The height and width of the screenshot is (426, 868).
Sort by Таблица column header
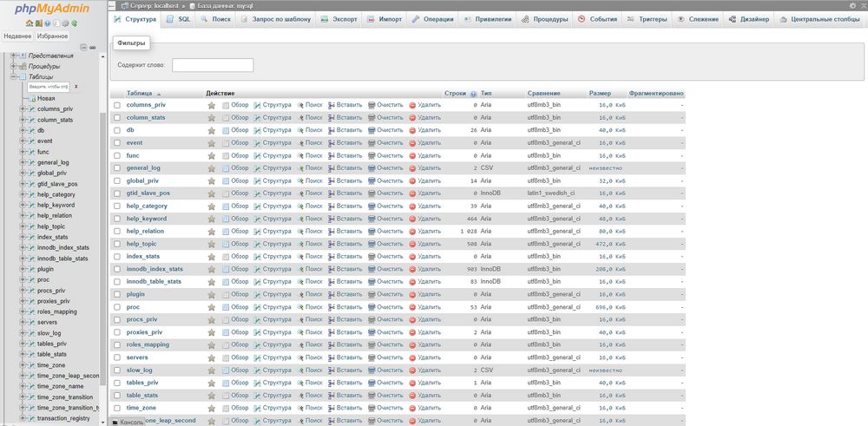[140, 94]
